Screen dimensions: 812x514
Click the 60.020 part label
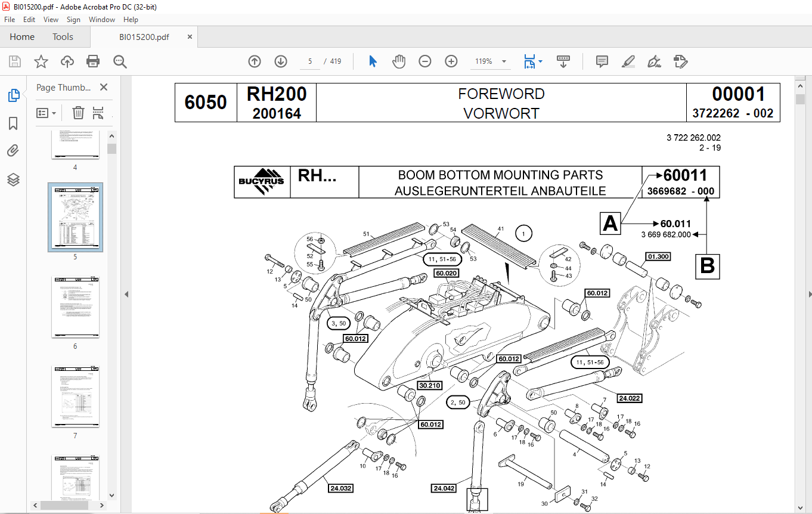pyautogui.click(x=446, y=274)
